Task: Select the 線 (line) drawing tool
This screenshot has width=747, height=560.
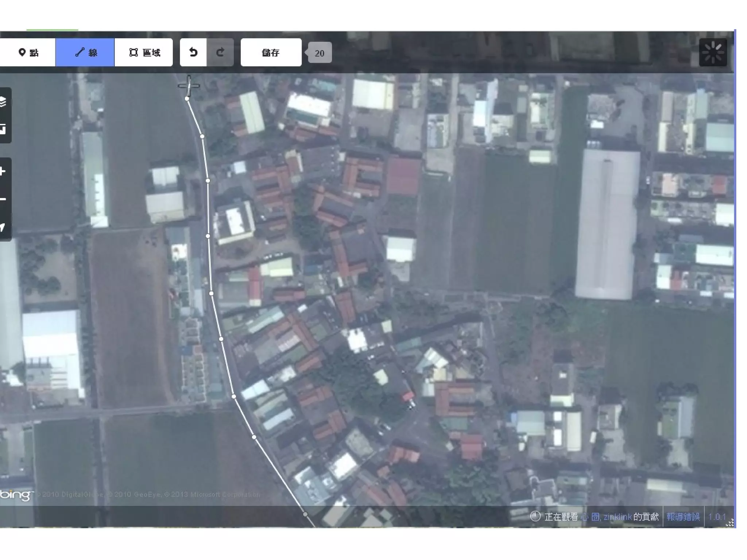Action: point(85,53)
